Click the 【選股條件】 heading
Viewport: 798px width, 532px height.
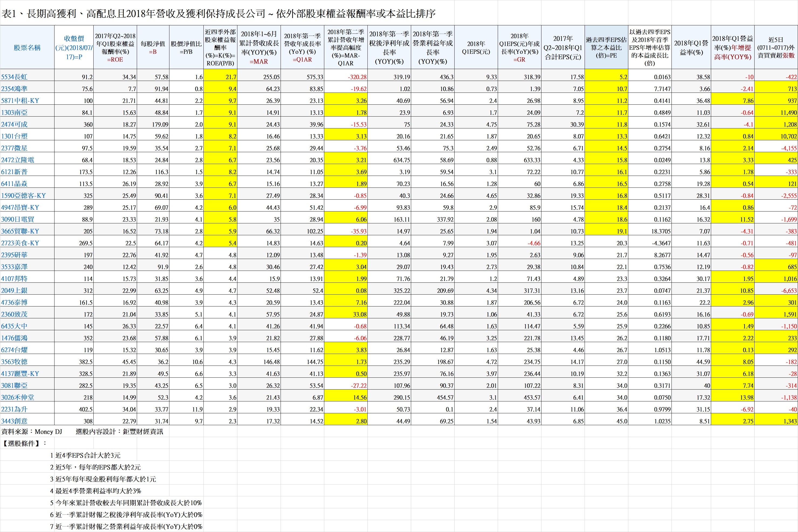point(24,444)
